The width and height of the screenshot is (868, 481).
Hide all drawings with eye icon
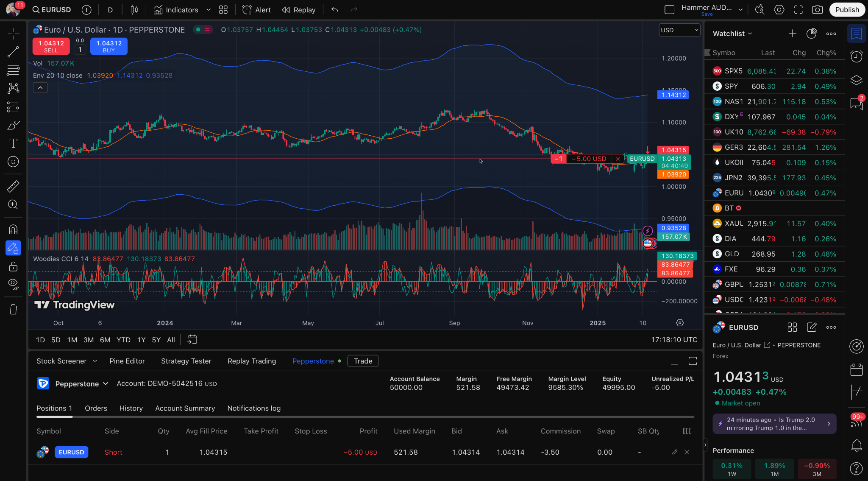(13, 284)
